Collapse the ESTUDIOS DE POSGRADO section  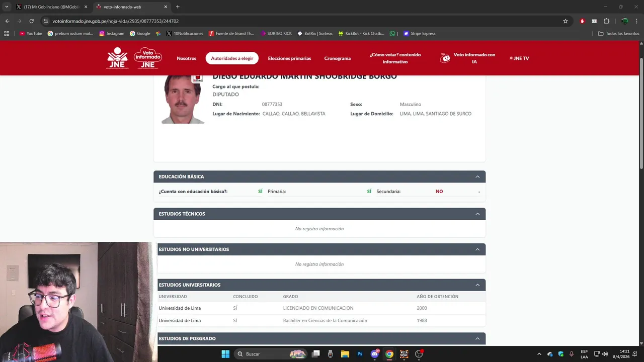(477, 339)
